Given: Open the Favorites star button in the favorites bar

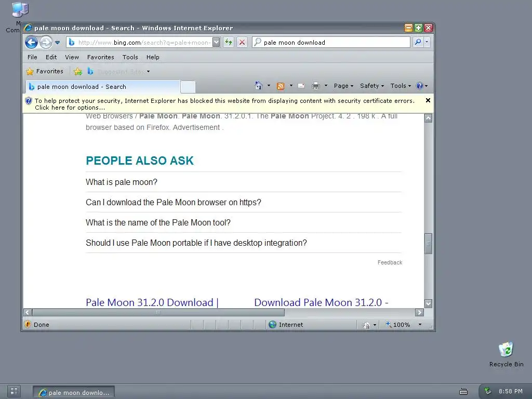Looking at the screenshot, I should tap(45, 71).
